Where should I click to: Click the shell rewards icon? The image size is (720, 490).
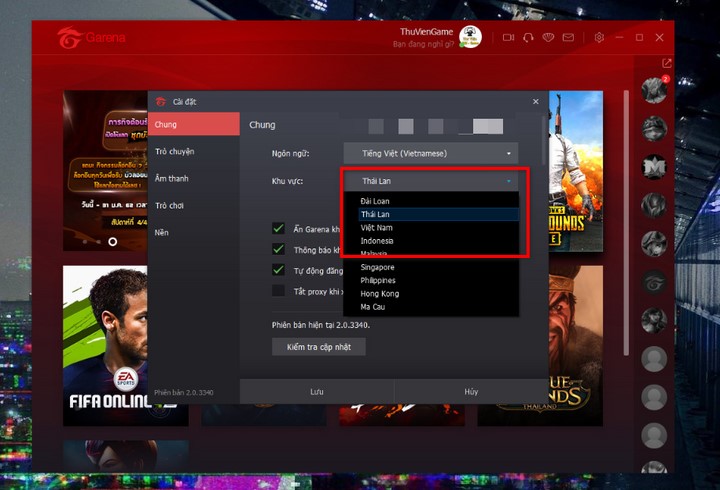tap(548, 37)
